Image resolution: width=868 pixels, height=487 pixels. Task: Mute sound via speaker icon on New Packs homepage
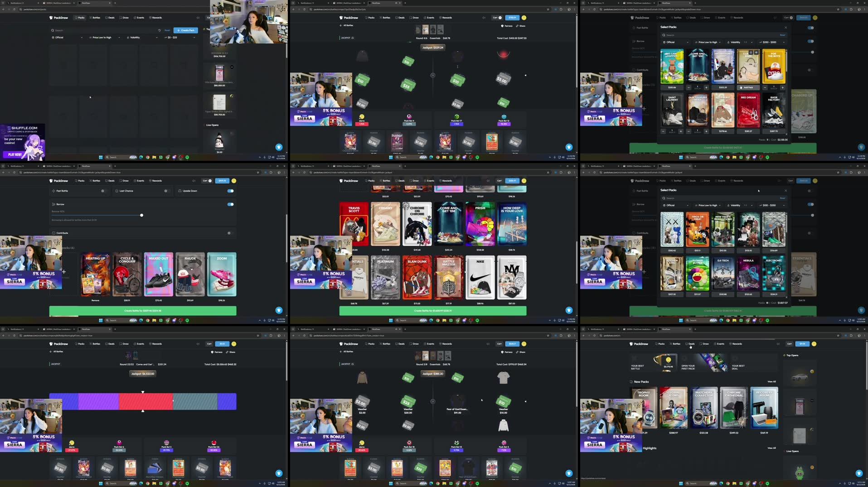[778, 344]
